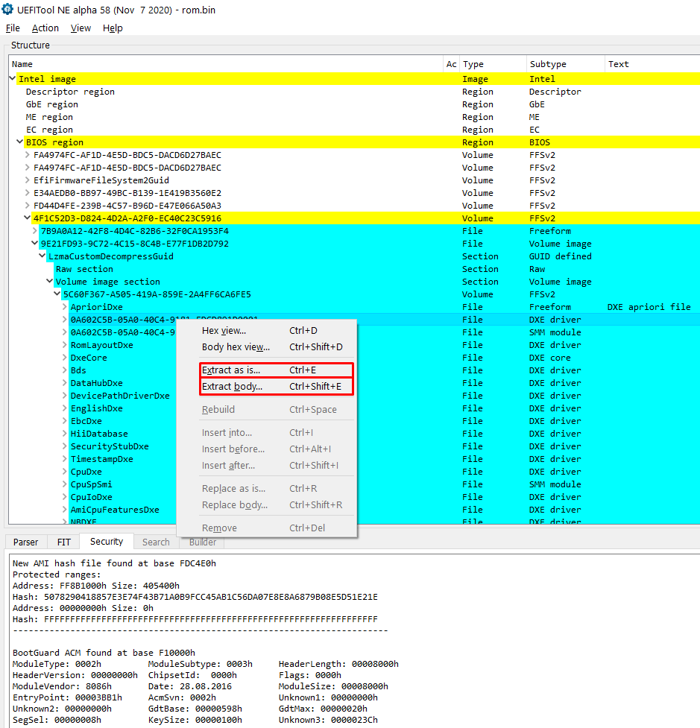Collapse volume 5C60F367-A505-419A-859E-2A4FF6CA6FE5
Viewport: 700px width, 728px height.
tap(57, 294)
